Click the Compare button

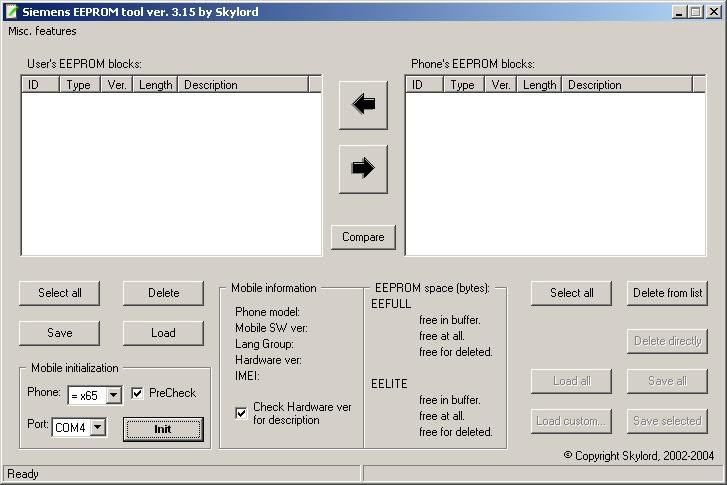pos(363,237)
